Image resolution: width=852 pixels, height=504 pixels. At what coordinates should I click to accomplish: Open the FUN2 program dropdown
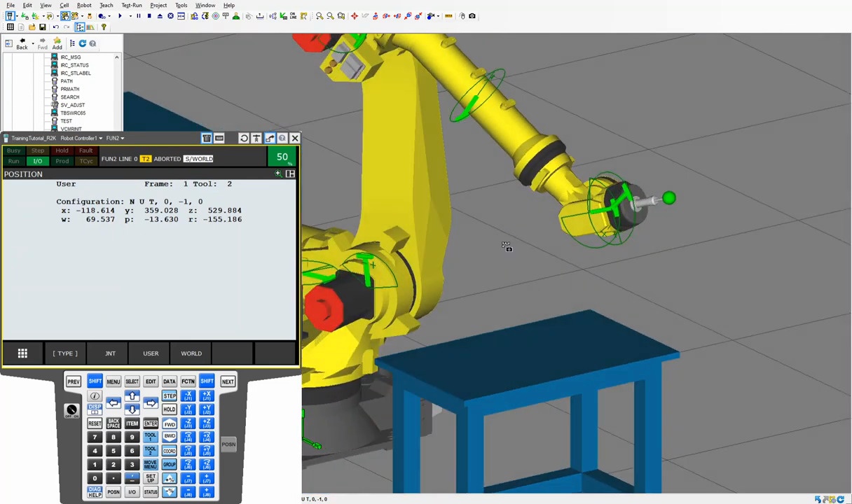(115, 139)
